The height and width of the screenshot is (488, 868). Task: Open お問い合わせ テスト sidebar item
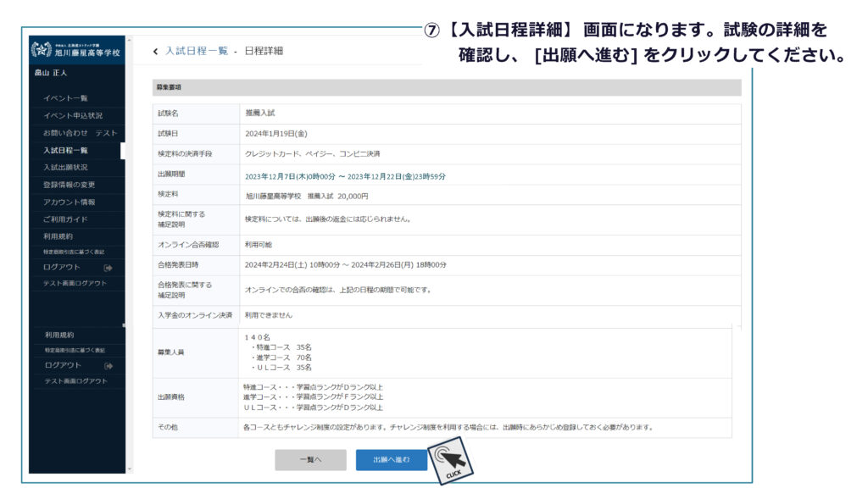click(x=80, y=133)
